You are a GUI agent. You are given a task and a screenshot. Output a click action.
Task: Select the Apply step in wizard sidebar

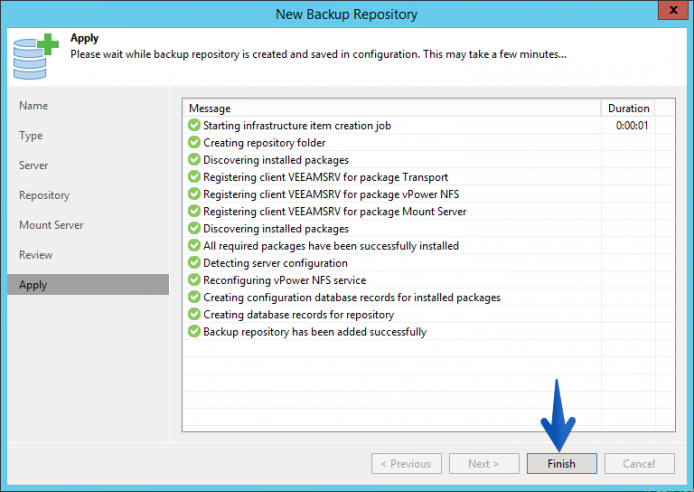pos(88,284)
